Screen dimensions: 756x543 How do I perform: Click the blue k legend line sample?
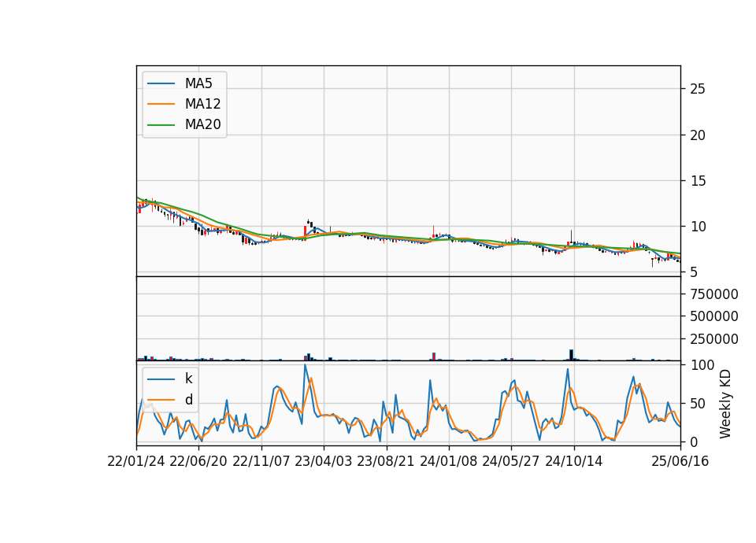161,379
